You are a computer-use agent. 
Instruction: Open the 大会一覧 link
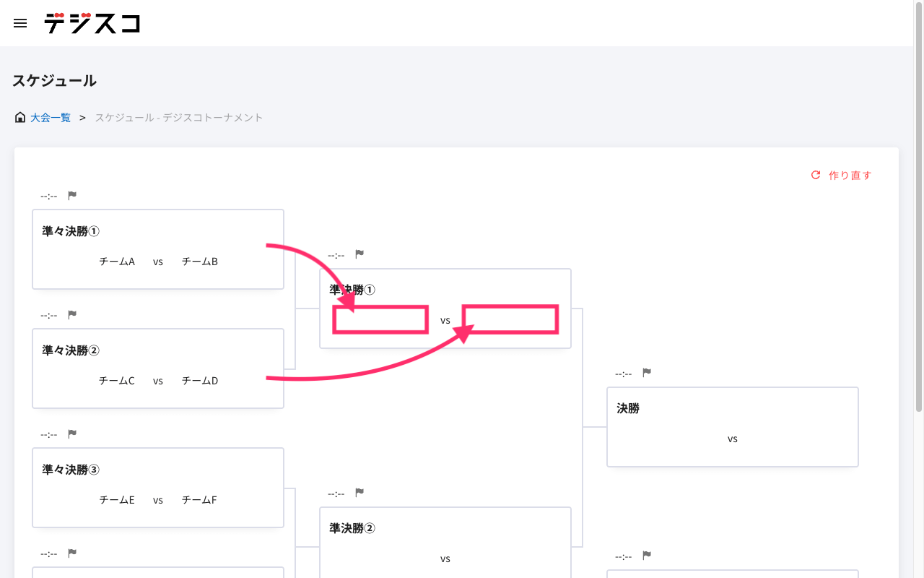coord(50,116)
